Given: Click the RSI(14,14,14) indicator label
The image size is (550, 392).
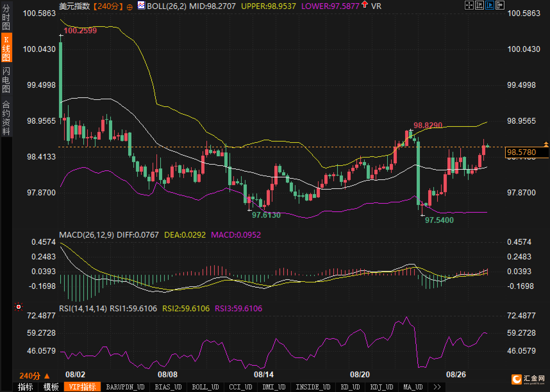Looking at the screenshot, I should tap(83, 308).
